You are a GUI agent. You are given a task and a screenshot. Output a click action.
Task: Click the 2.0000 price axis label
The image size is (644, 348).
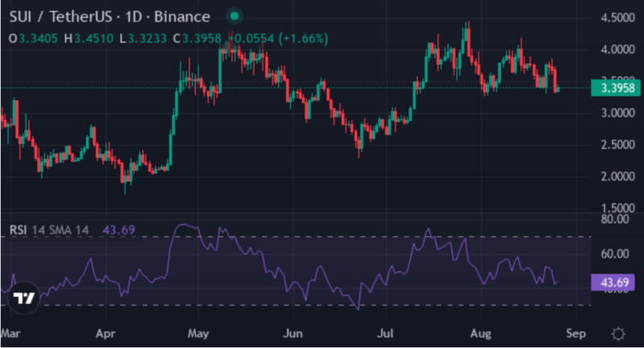617,176
